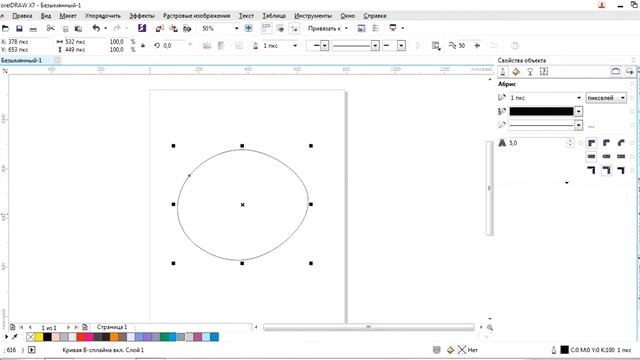Expand more outline options arrow in docker
The image size is (640, 360).
pyautogui.click(x=567, y=183)
